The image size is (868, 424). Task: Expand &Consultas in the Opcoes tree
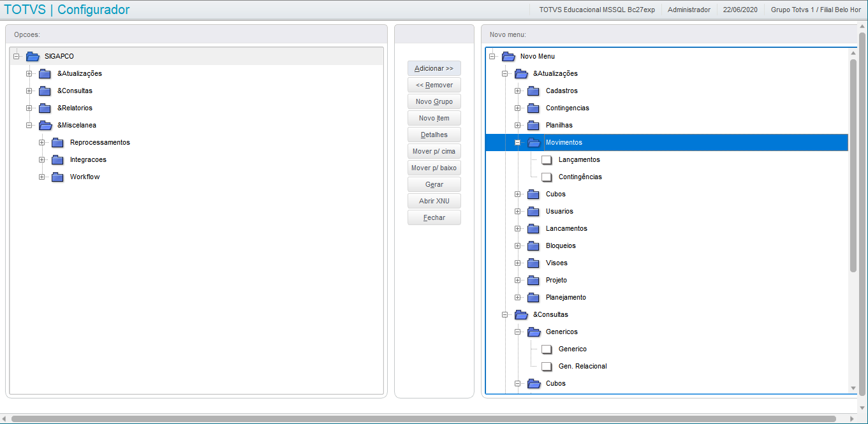click(29, 91)
